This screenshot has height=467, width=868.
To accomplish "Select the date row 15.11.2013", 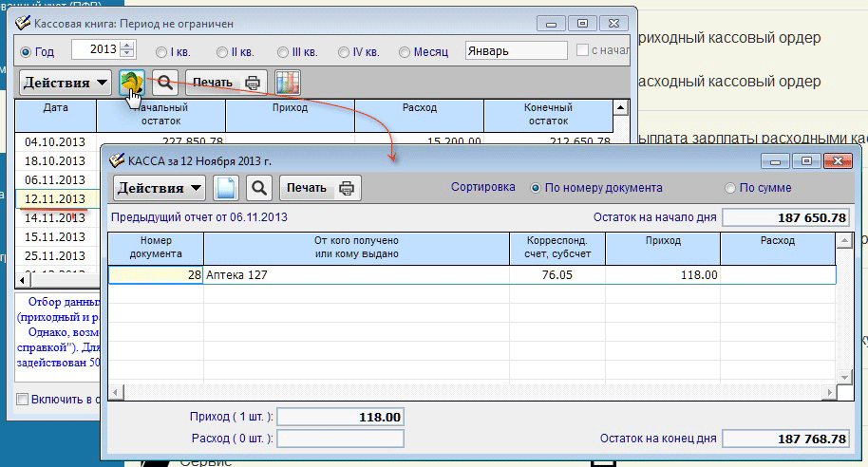I will pyautogui.click(x=55, y=236).
